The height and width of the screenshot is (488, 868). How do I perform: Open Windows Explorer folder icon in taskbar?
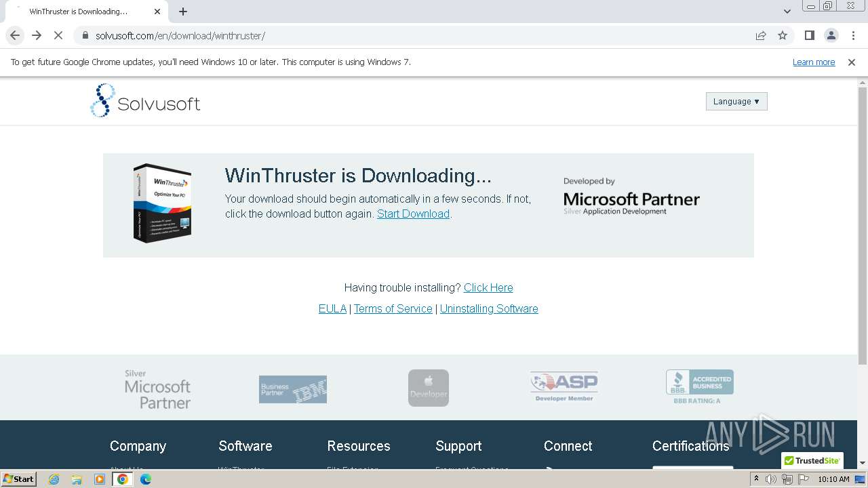click(x=77, y=479)
